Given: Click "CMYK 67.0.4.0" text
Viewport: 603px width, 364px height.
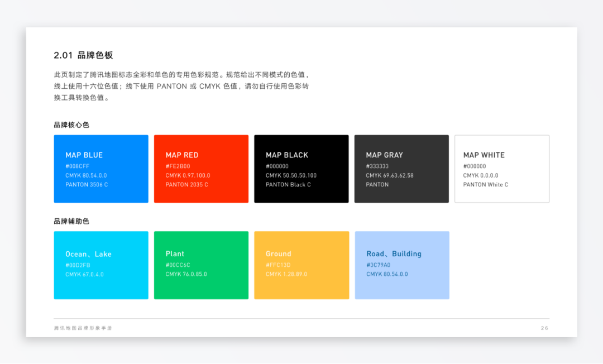Looking at the screenshot, I should 85,275.
